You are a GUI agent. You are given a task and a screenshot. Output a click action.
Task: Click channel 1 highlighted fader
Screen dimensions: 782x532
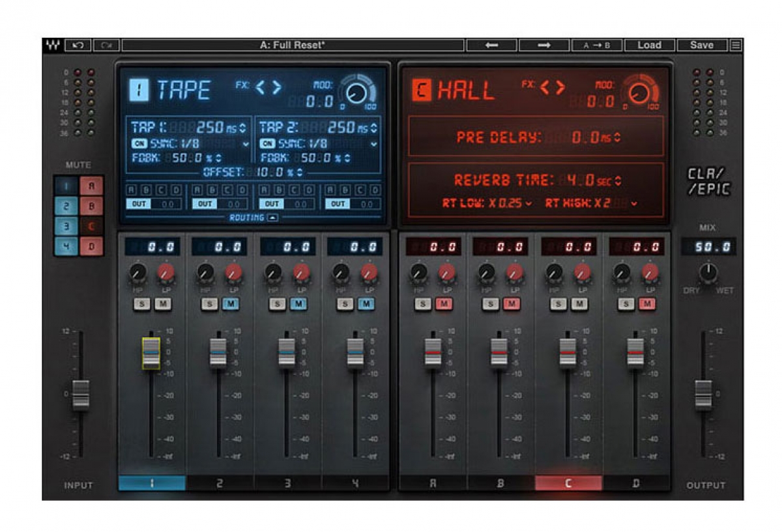[151, 353]
